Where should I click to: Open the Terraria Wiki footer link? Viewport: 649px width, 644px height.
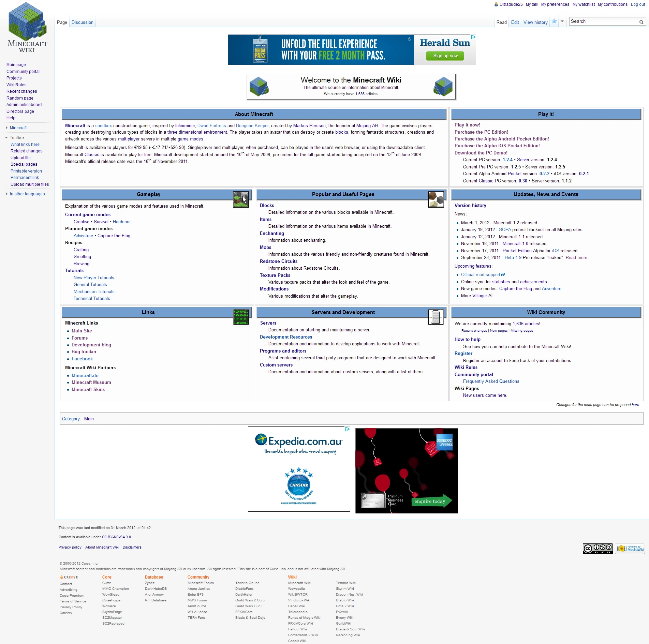coord(346,583)
